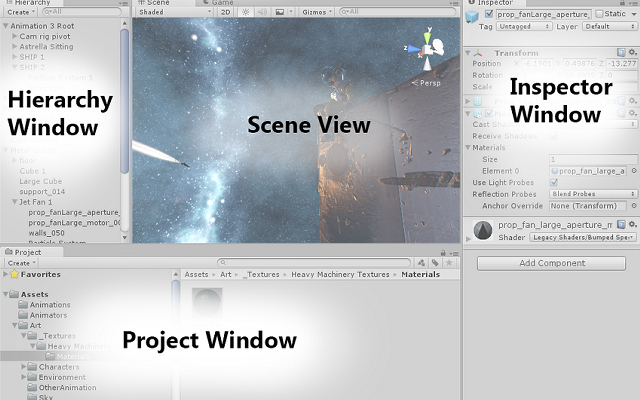Select walls_050 in the Hierarchy

coord(47,233)
